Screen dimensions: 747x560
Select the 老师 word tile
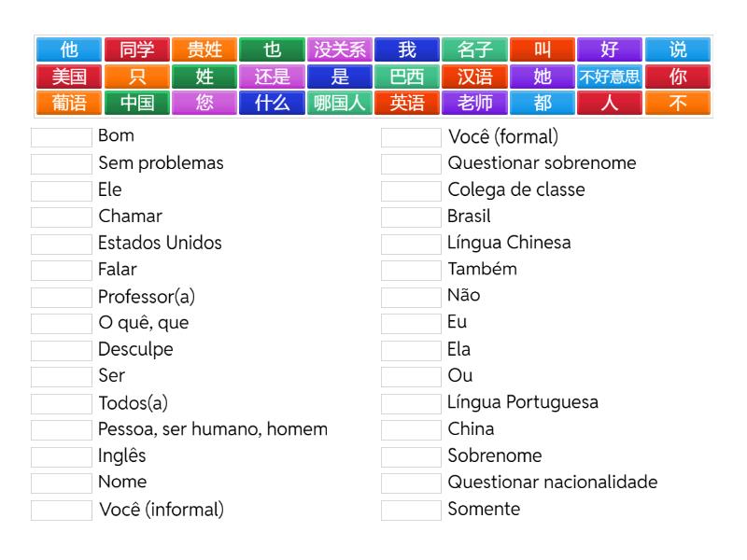point(474,103)
